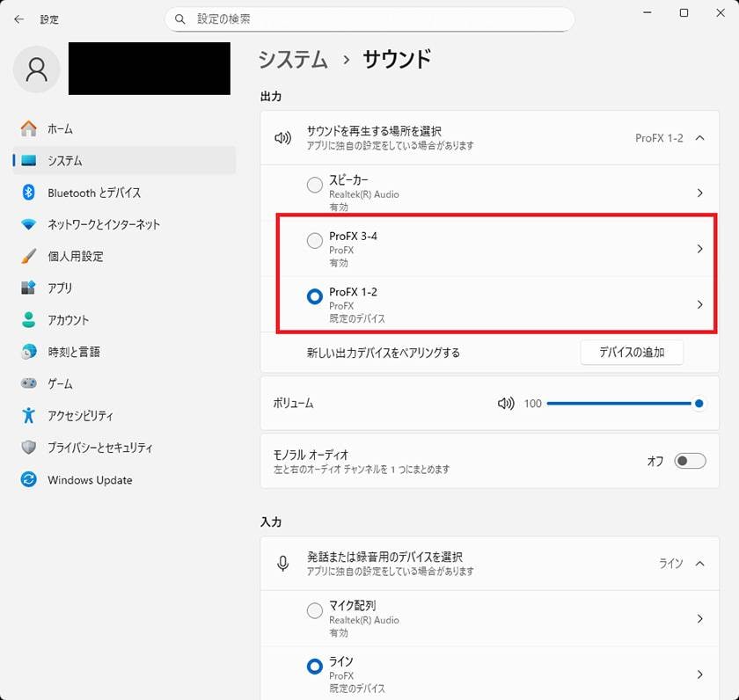This screenshot has width=739, height=700.
Task: Select ライン ProFX input radio button
Action: 315,667
